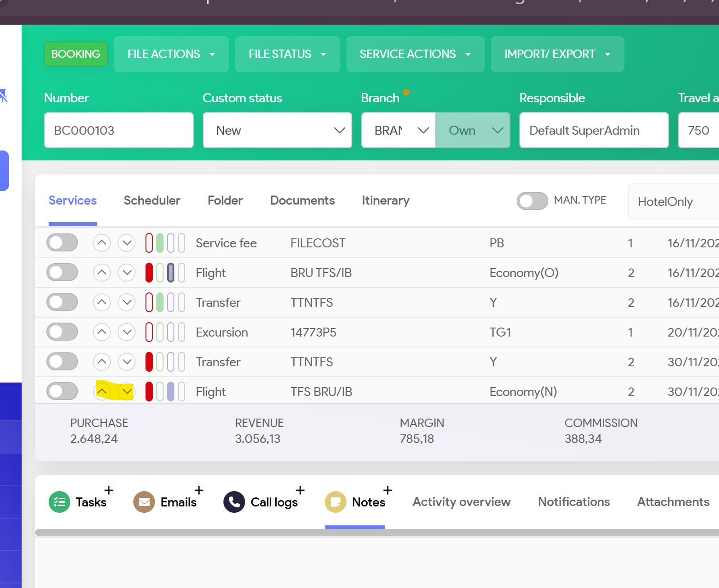The image size is (719, 588).
Task: Enable the MAN. TYPE toggle
Action: 532,201
